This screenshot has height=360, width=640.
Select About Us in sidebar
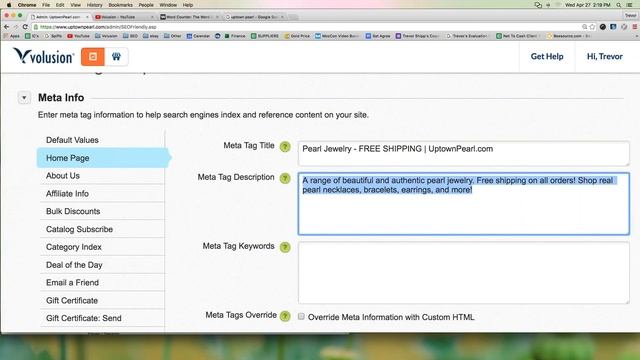(x=102, y=176)
